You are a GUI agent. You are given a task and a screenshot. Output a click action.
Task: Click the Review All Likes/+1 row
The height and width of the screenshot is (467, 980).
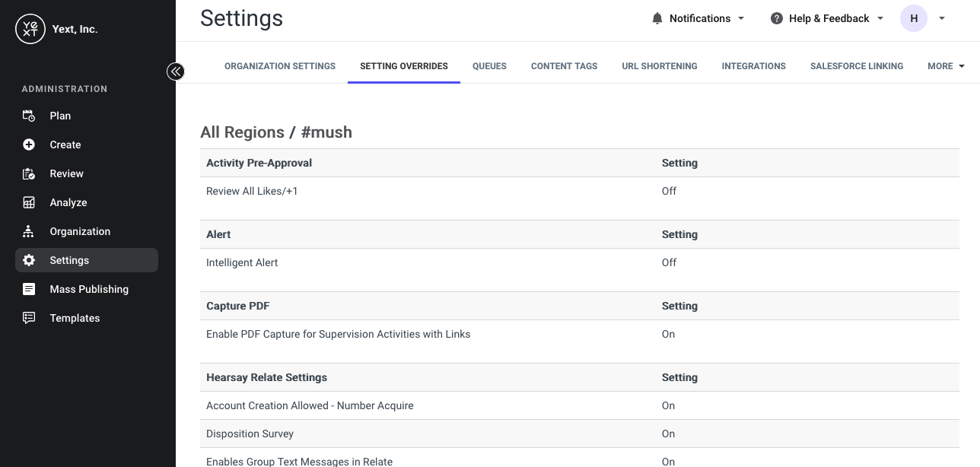[580, 191]
